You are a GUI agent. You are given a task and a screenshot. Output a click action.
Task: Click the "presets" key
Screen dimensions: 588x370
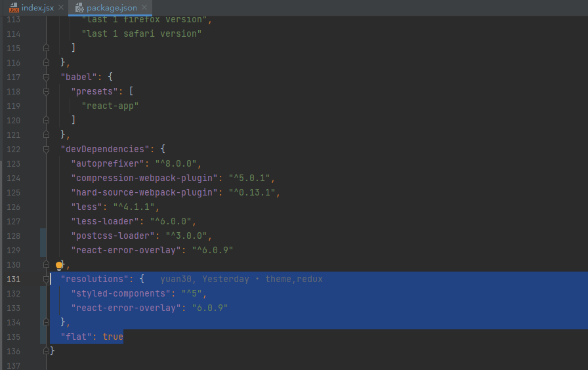94,91
